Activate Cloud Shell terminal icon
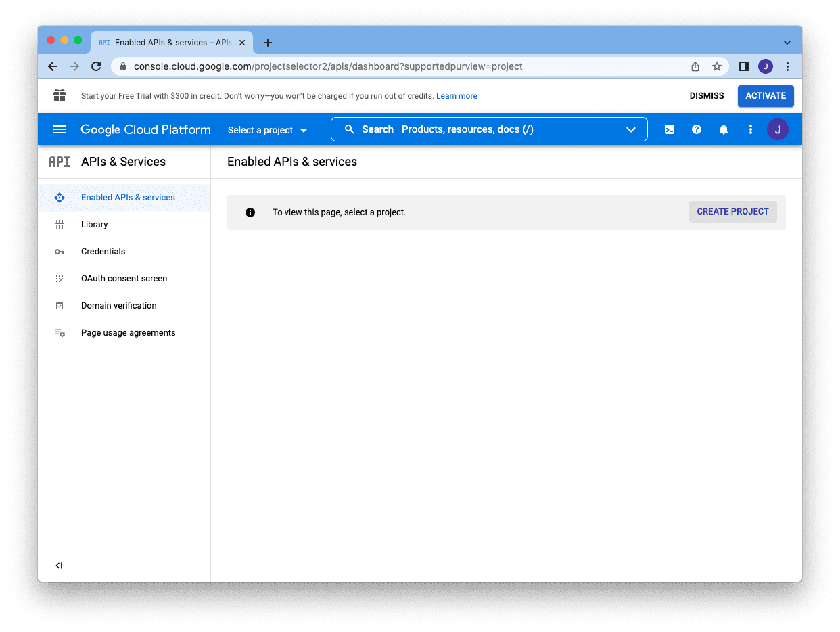 tap(670, 129)
